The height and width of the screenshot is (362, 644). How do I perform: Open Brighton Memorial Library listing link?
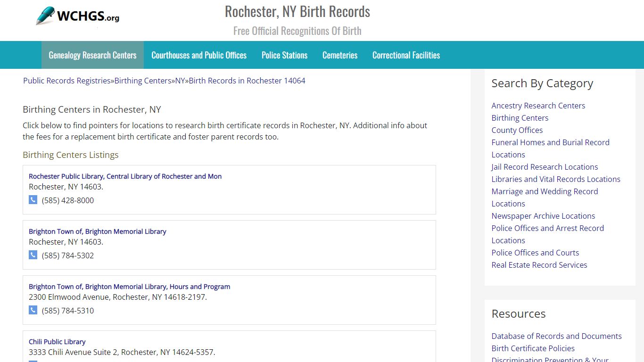tap(98, 231)
